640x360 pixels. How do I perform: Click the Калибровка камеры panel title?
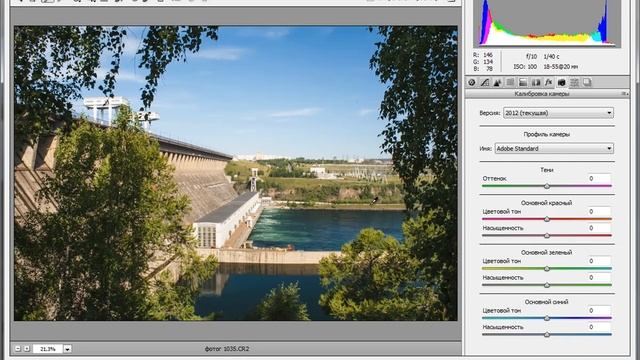click(542, 94)
